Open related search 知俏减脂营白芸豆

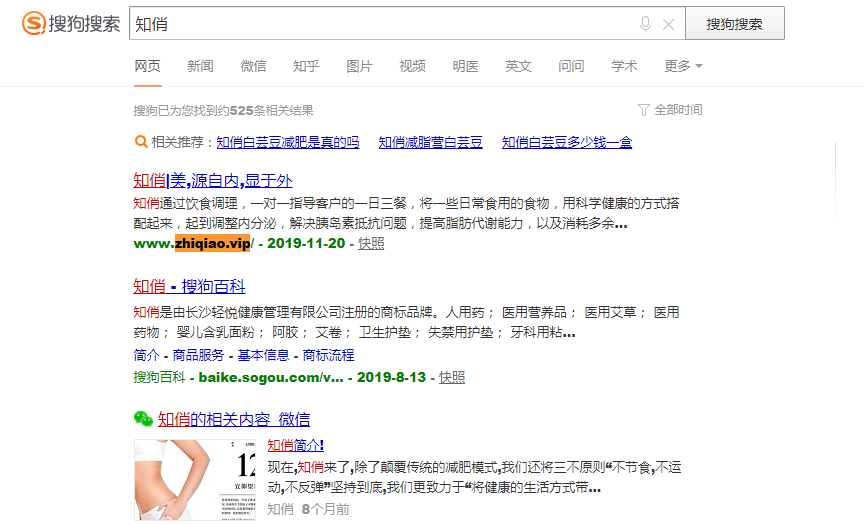pos(430,142)
